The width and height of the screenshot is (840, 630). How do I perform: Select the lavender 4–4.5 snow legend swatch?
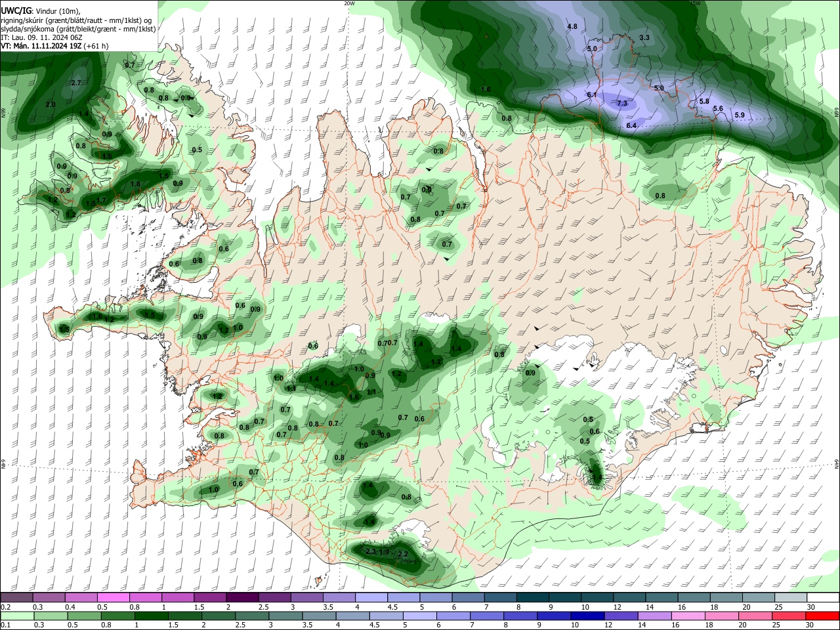[x=371, y=598]
